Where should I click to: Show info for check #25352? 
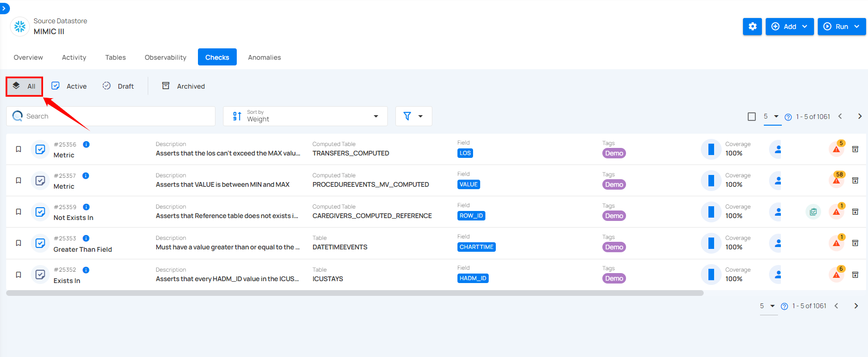pos(86,270)
